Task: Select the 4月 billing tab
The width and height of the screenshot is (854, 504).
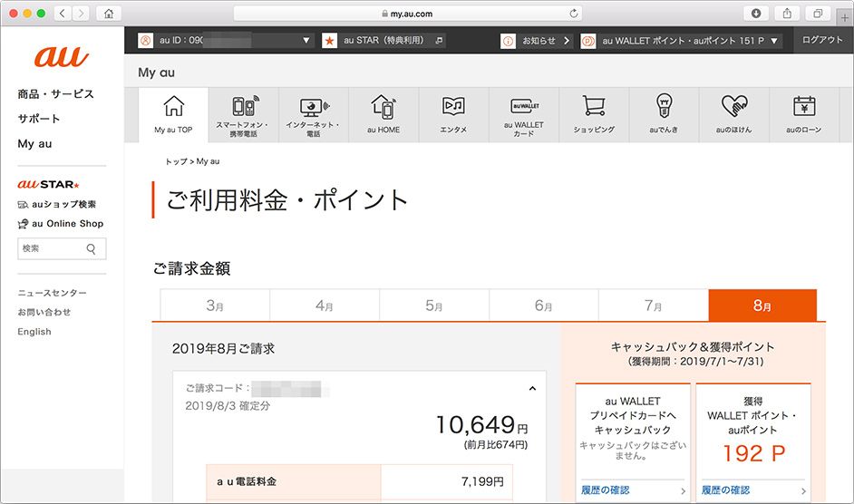Action: click(x=325, y=305)
